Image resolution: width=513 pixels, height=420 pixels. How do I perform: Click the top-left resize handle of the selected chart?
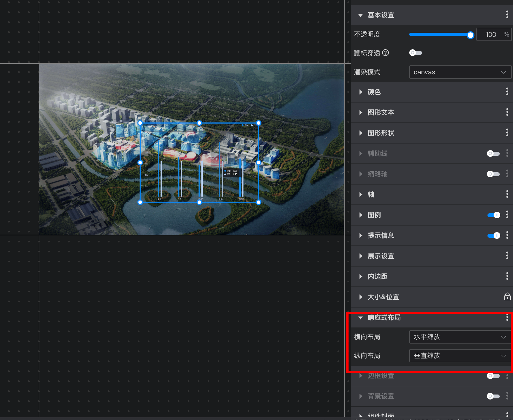(140, 123)
